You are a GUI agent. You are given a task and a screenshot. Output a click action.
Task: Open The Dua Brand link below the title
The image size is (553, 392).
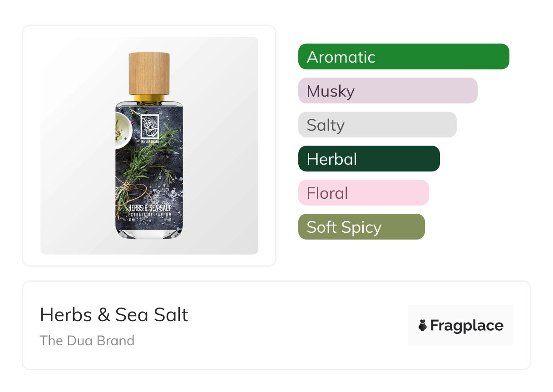click(x=87, y=341)
